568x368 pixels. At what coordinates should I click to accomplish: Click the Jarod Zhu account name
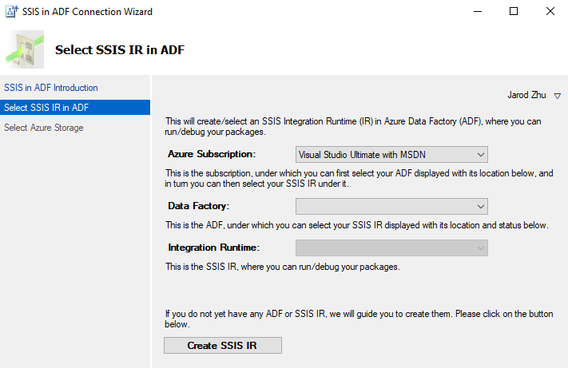click(526, 95)
